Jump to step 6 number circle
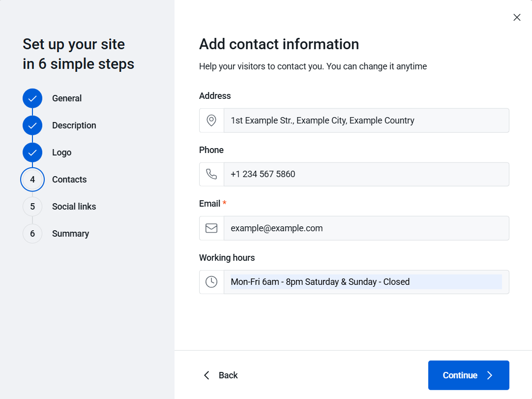532x399 pixels. (32, 234)
